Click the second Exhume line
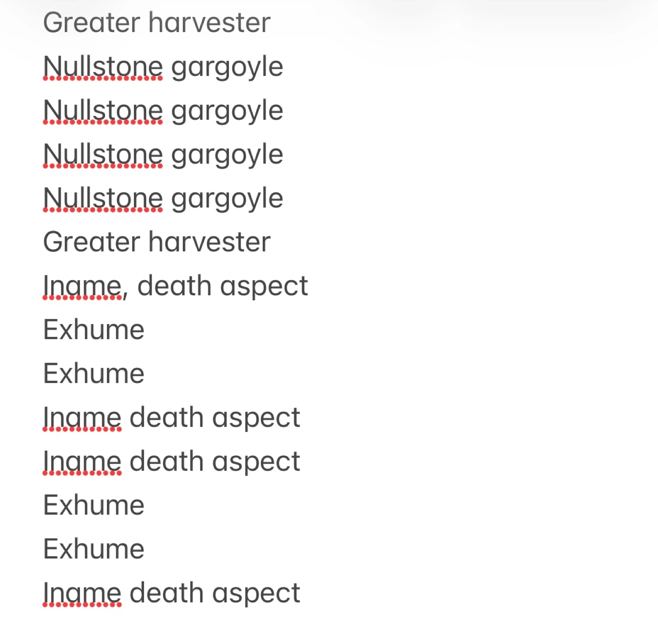The width and height of the screenshot is (658, 644). 94,373
